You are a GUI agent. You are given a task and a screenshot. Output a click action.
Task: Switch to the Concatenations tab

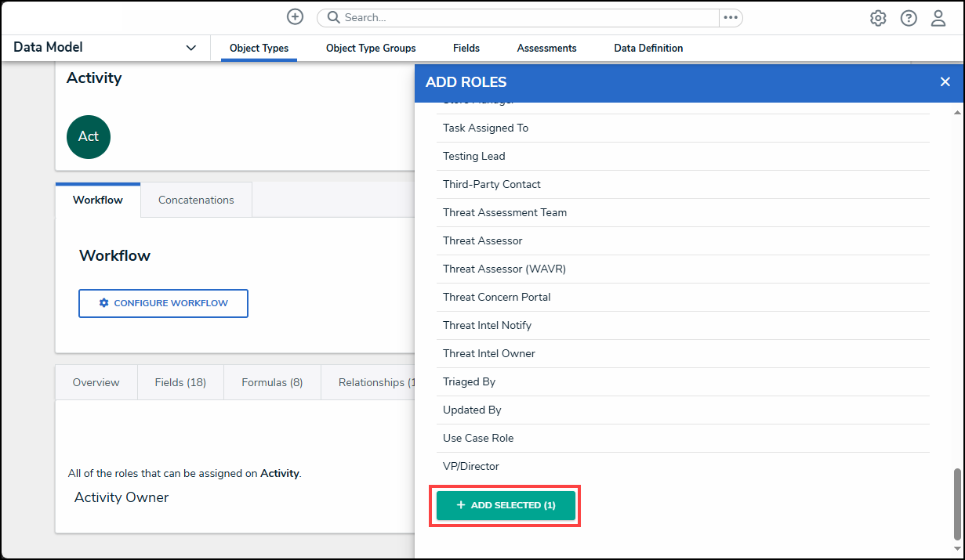coord(196,200)
